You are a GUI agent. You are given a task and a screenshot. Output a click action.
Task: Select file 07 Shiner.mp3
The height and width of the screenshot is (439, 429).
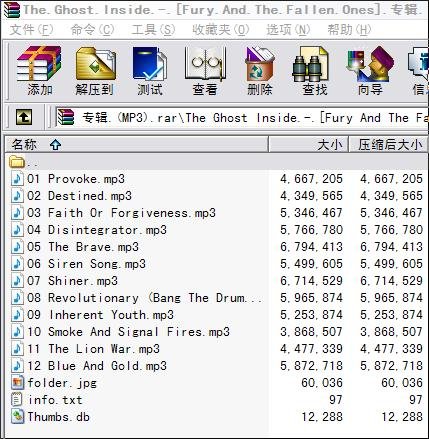(x=72, y=281)
